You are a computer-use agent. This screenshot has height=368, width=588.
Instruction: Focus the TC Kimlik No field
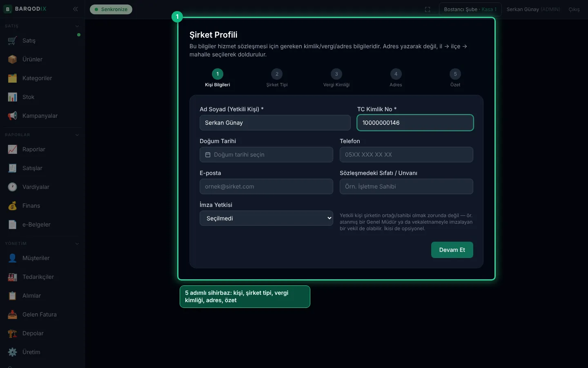(x=415, y=123)
